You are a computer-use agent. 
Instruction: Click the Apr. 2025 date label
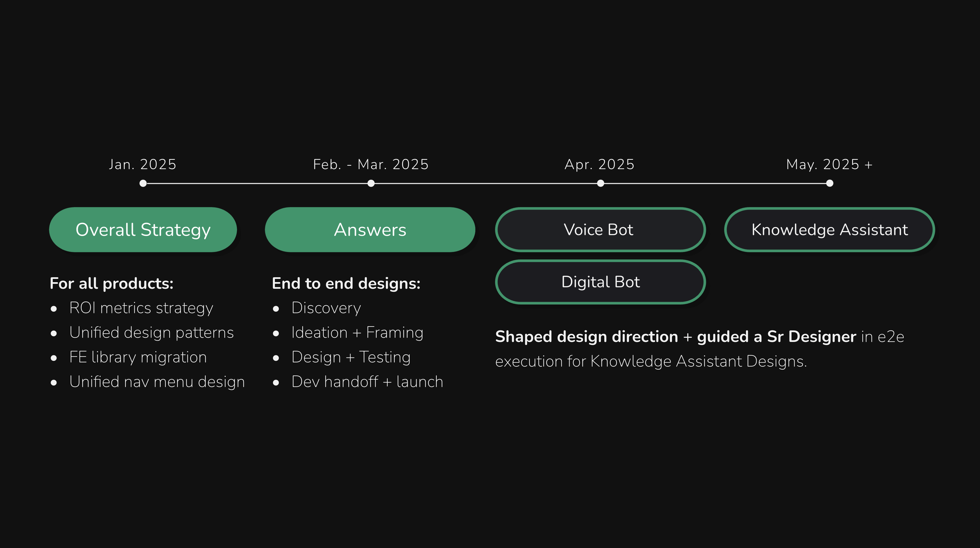pos(599,165)
